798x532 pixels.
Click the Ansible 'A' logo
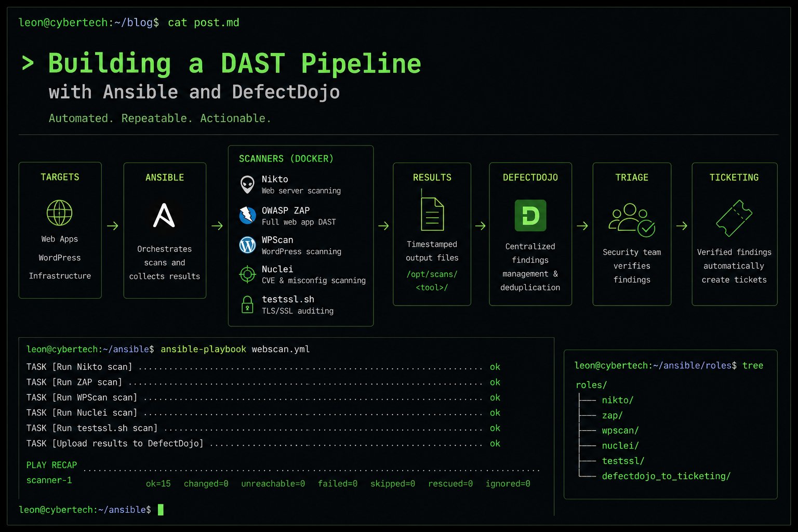(164, 215)
